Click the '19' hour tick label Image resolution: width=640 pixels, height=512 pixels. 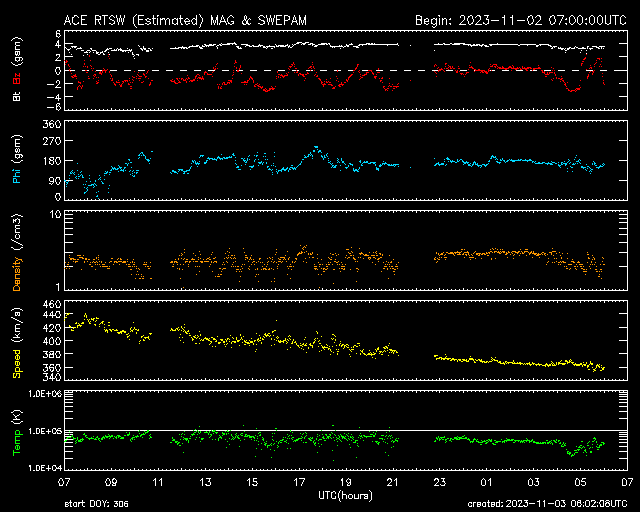pos(346,482)
